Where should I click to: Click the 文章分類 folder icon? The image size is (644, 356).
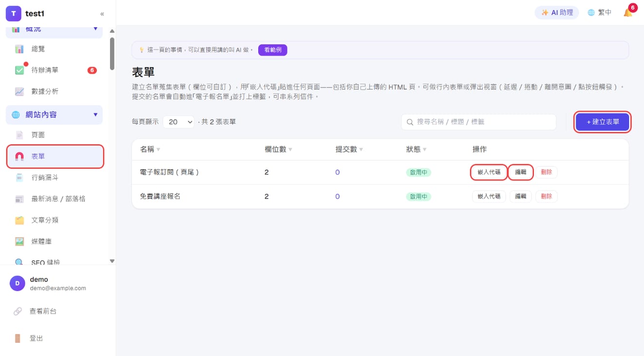(x=19, y=220)
